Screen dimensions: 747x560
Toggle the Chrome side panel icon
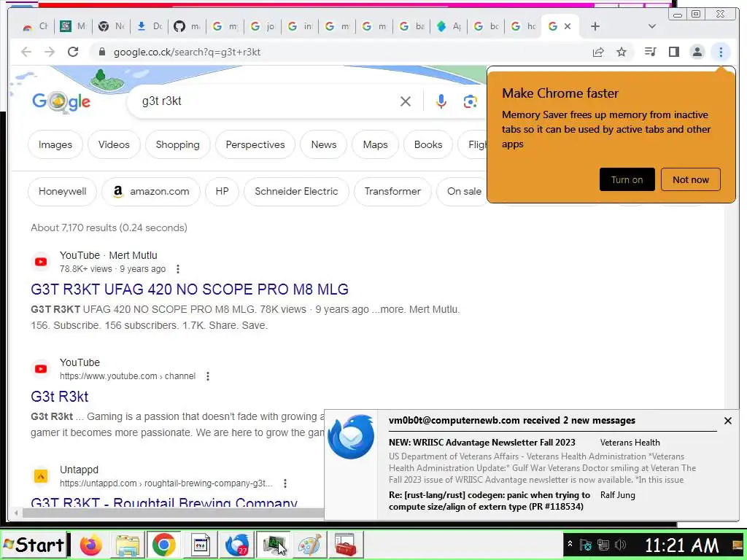pos(673,52)
